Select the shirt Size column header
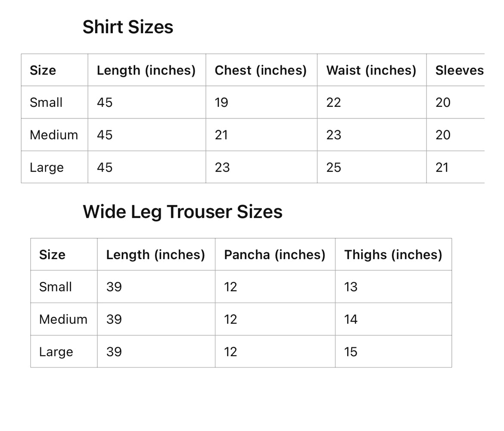 click(x=43, y=70)
